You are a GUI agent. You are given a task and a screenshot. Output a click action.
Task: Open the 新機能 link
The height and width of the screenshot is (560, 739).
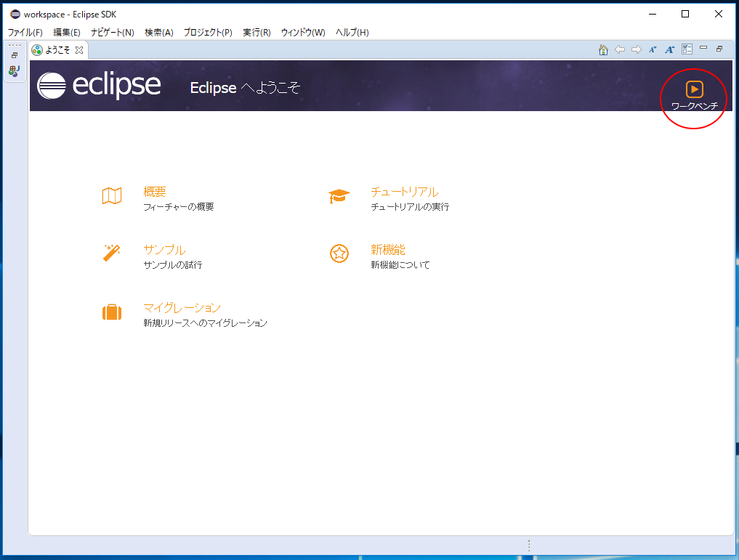click(388, 250)
